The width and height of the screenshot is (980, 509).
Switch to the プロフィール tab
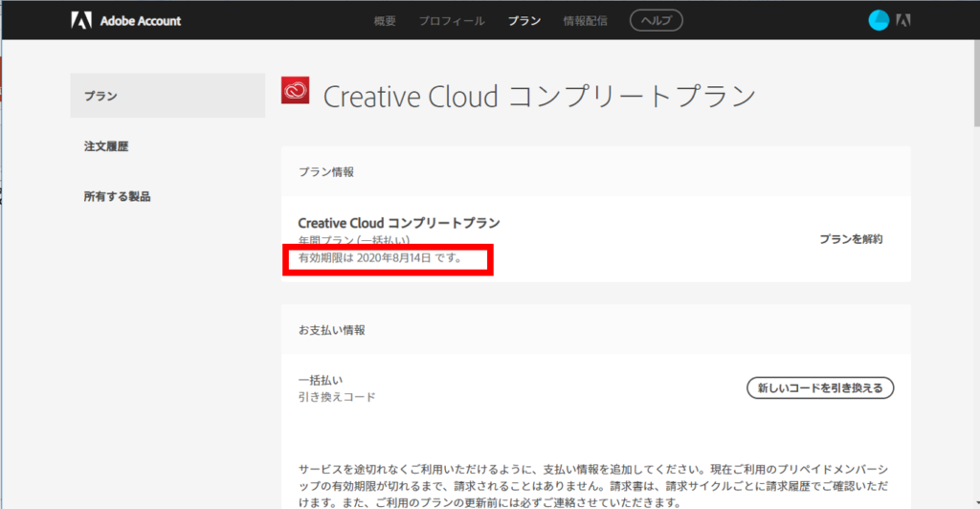pos(452,21)
